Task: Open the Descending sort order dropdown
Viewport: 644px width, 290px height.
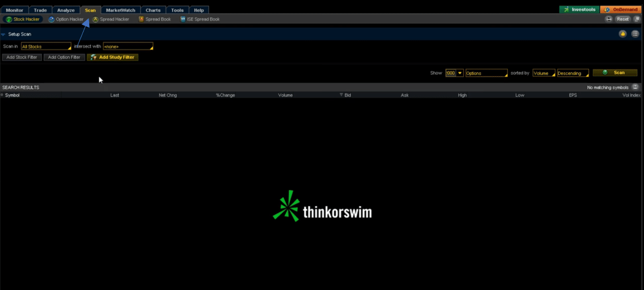Action: coord(573,73)
